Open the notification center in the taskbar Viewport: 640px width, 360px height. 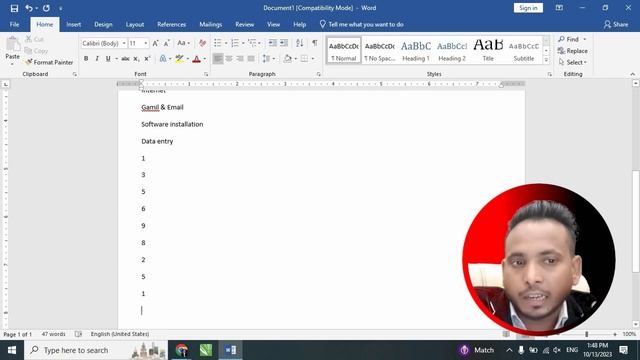click(624, 350)
